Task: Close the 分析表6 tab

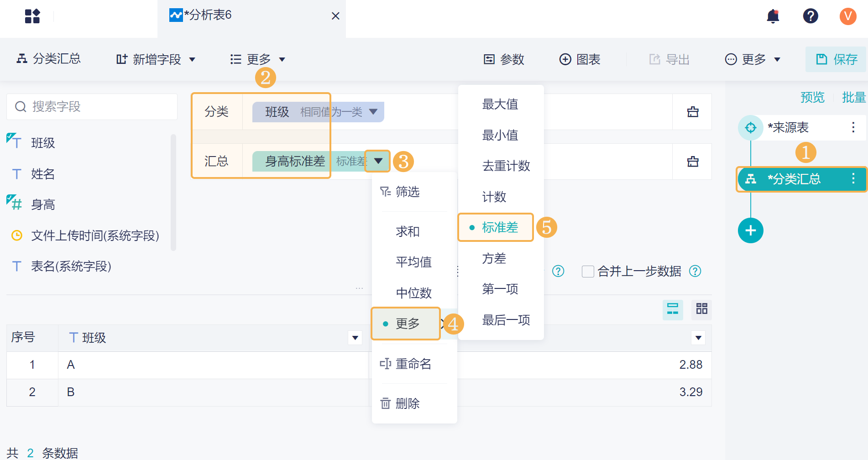Action: pyautogui.click(x=335, y=16)
